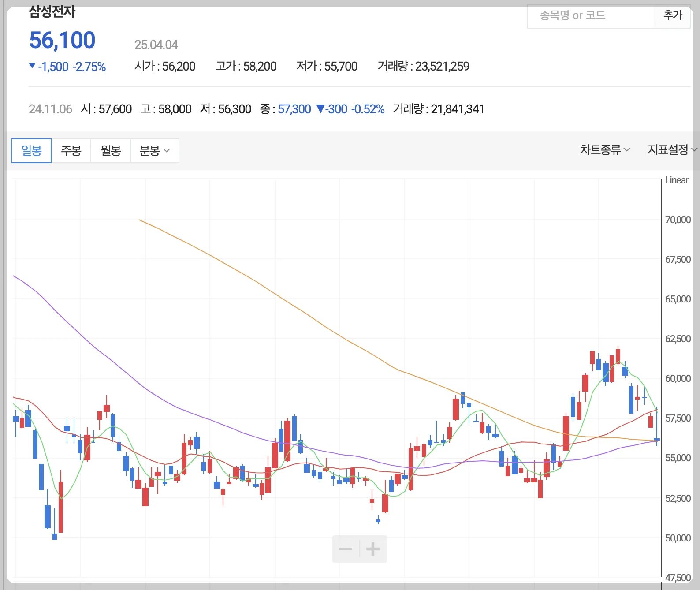Image resolution: width=700 pixels, height=590 pixels.
Task: Click the date 25.04.04
Action: pos(156,45)
